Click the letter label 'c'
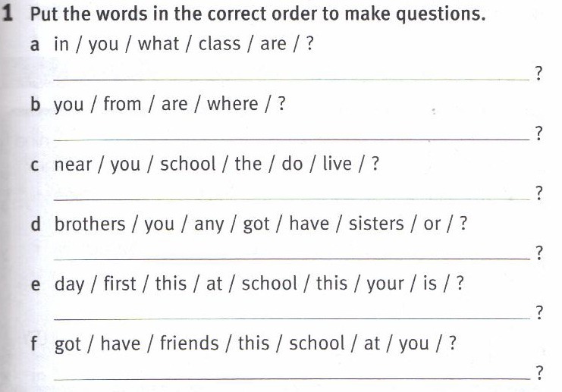 [35, 165]
